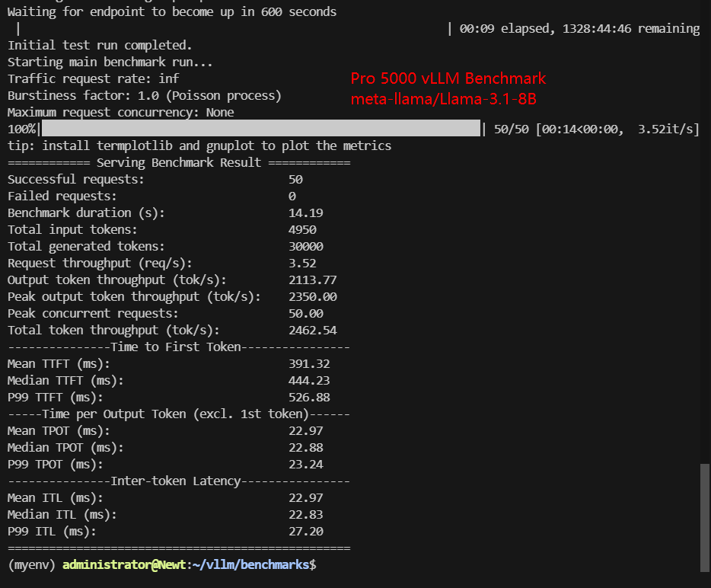Image resolution: width=711 pixels, height=588 pixels.
Task: Click the 'Time to First Token' section header
Action: (179, 347)
